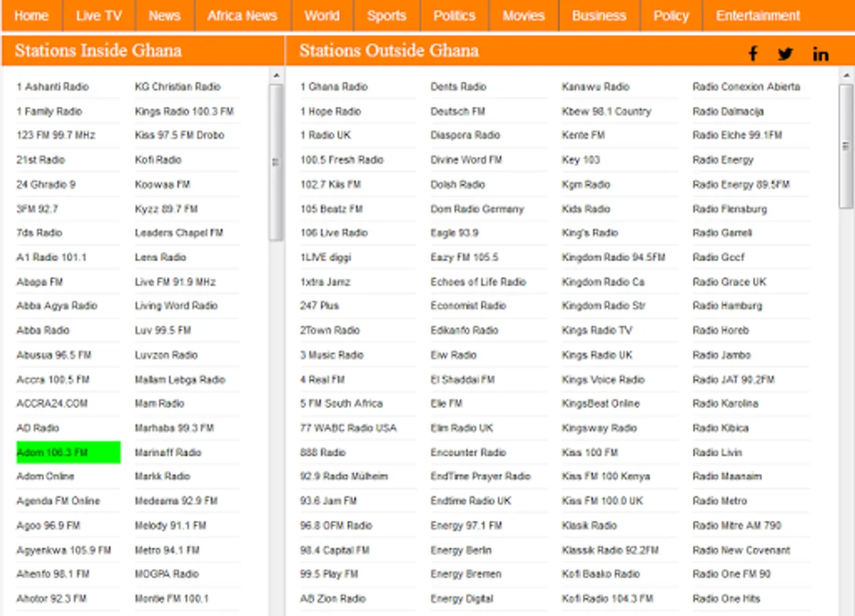This screenshot has width=855, height=616.
Task: Open Live FM 91.9 MHz
Action: 175,282
